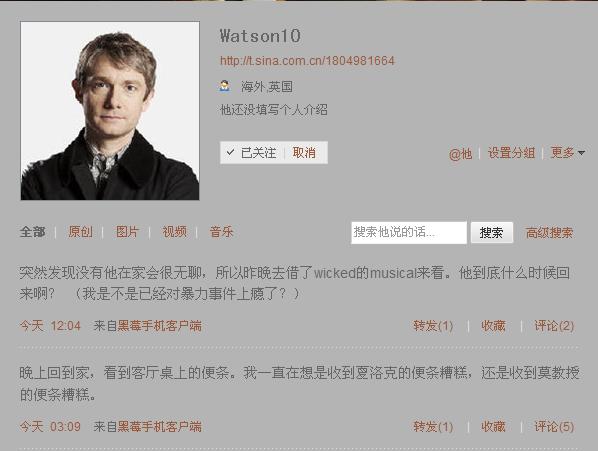Filter posts by 音乐 tab
Image resolution: width=598 pixels, height=451 pixels.
pyautogui.click(x=221, y=232)
